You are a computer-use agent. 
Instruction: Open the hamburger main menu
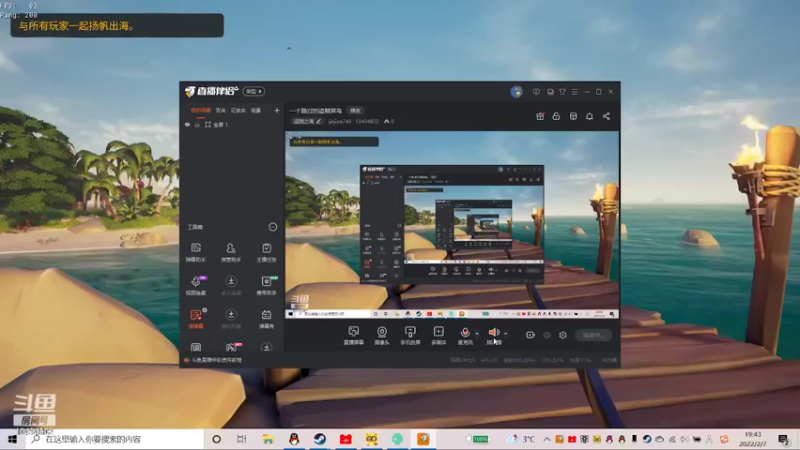point(574,92)
